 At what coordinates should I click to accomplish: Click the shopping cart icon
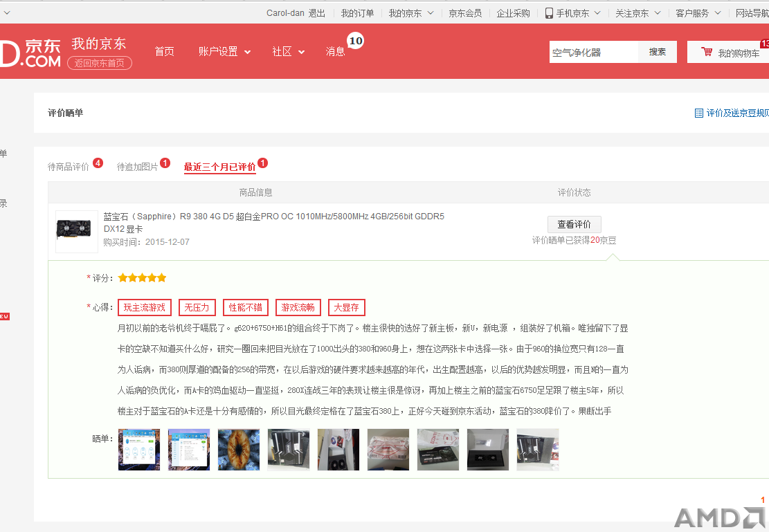coord(707,52)
